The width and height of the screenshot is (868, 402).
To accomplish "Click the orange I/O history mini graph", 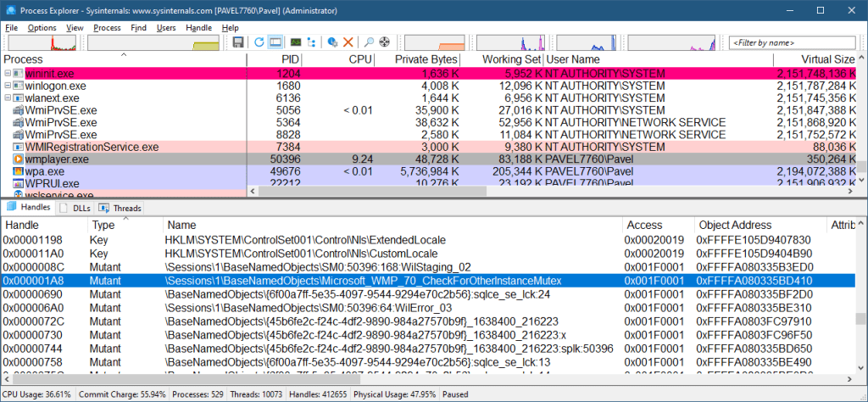I will 437,42.
